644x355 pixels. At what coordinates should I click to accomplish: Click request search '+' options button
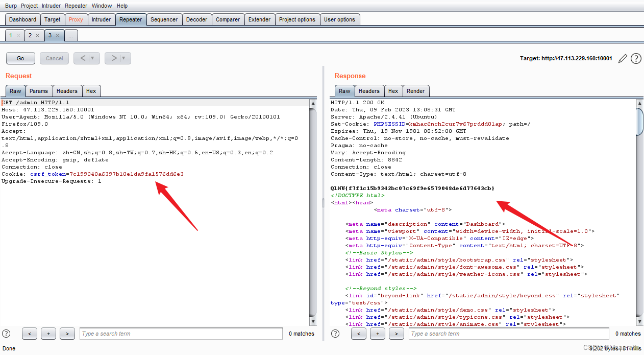click(48, 334)
